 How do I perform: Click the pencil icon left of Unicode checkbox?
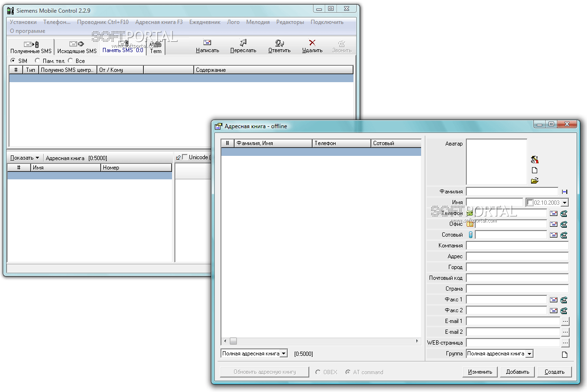pos(178,157)
